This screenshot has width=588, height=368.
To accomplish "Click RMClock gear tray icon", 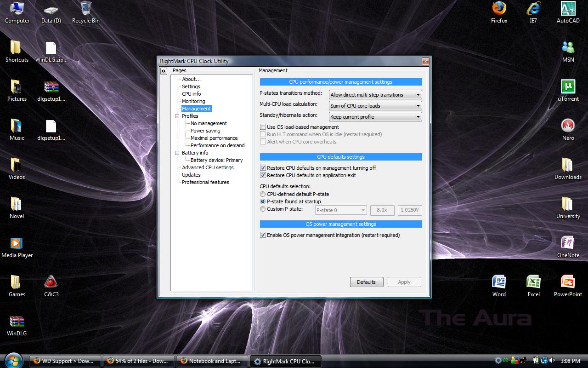I will point(498,361).
